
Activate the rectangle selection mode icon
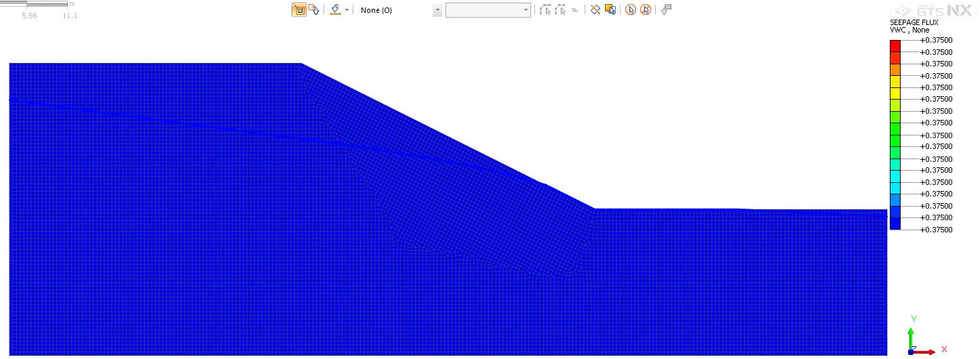[x=298, y=9]
